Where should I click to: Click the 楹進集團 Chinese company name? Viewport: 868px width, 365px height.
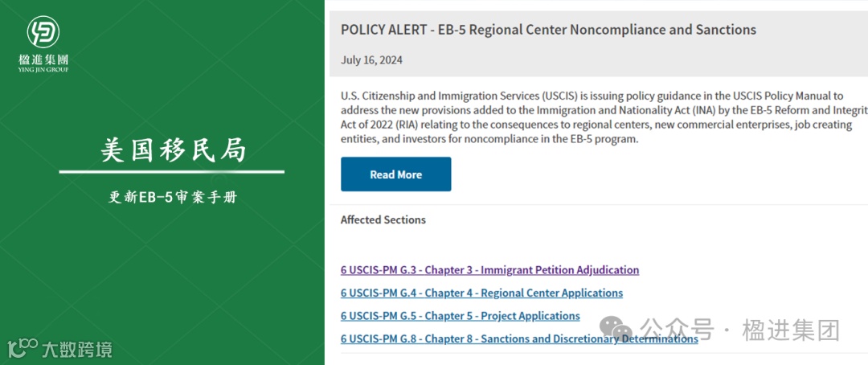point(43,59)
